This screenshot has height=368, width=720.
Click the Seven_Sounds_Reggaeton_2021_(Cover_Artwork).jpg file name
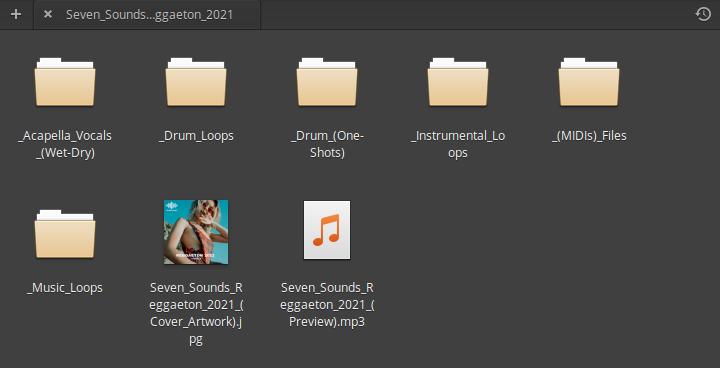tap(196, 313)
